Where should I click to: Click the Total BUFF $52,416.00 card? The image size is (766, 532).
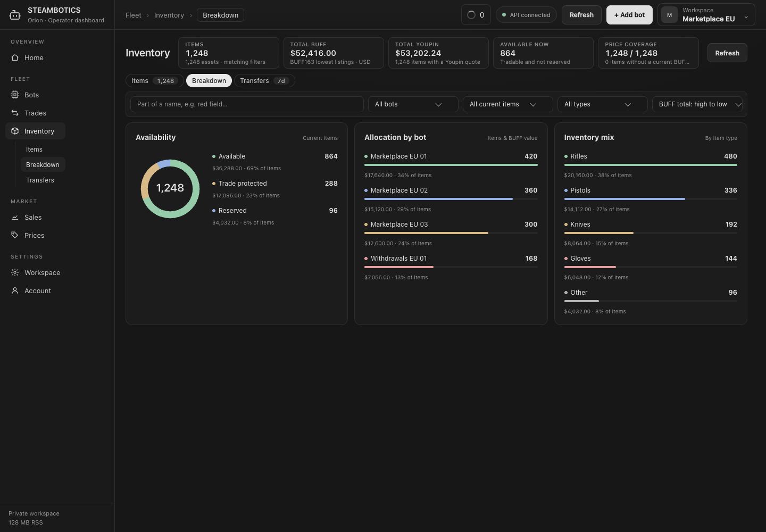tap(334, 53)
